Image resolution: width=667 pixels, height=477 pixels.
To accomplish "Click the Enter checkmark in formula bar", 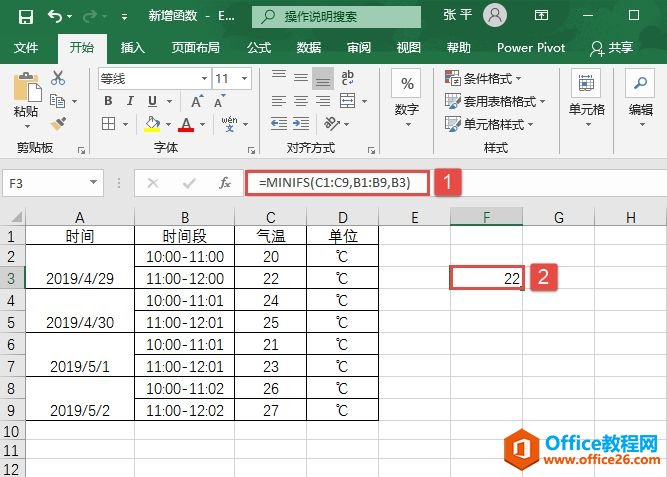I will click(189, 183).
